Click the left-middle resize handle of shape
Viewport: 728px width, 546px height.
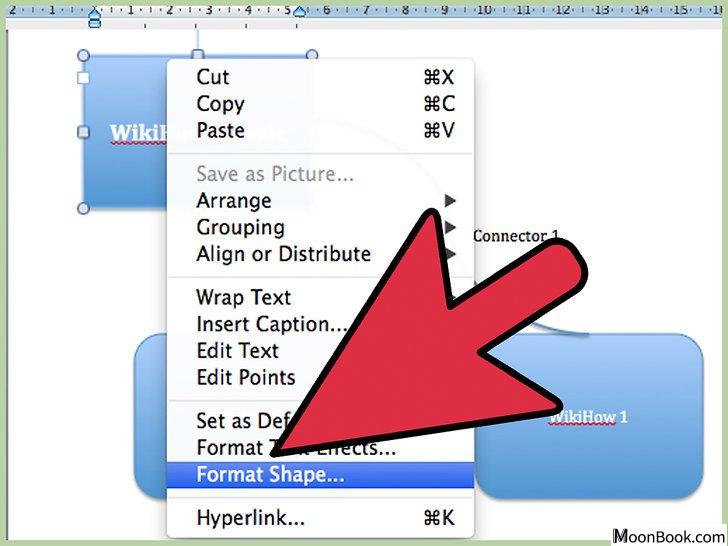83,132
